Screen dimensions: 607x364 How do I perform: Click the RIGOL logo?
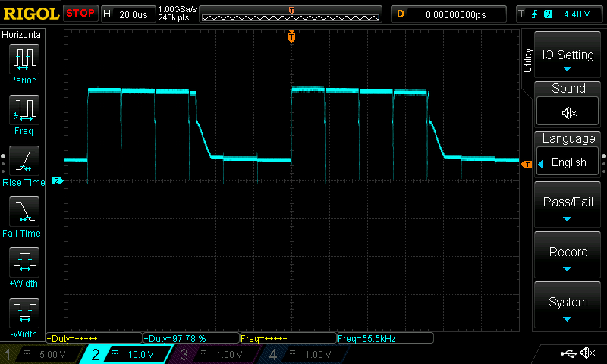(x=31, y=14)
